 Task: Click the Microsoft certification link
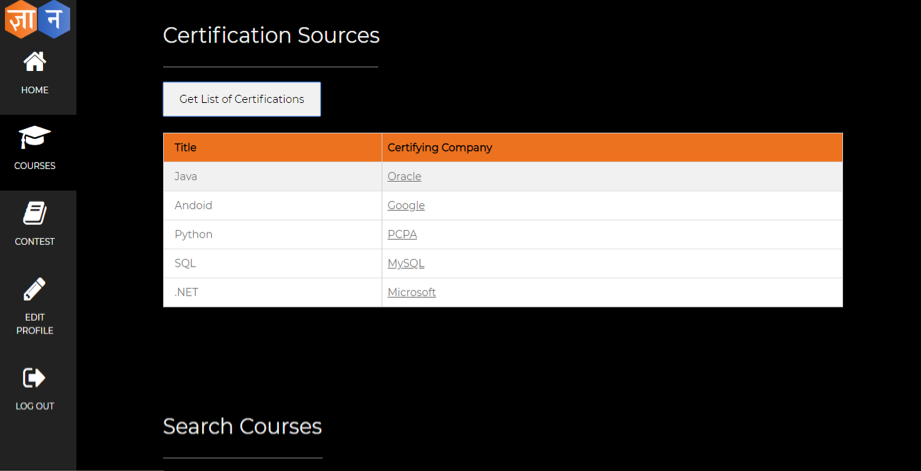pos(412,292)
